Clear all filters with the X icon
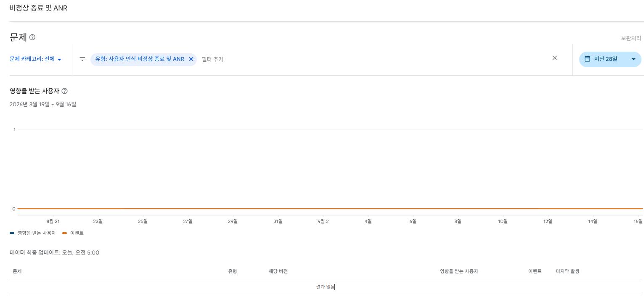644x302 pixels. [554, 58]
